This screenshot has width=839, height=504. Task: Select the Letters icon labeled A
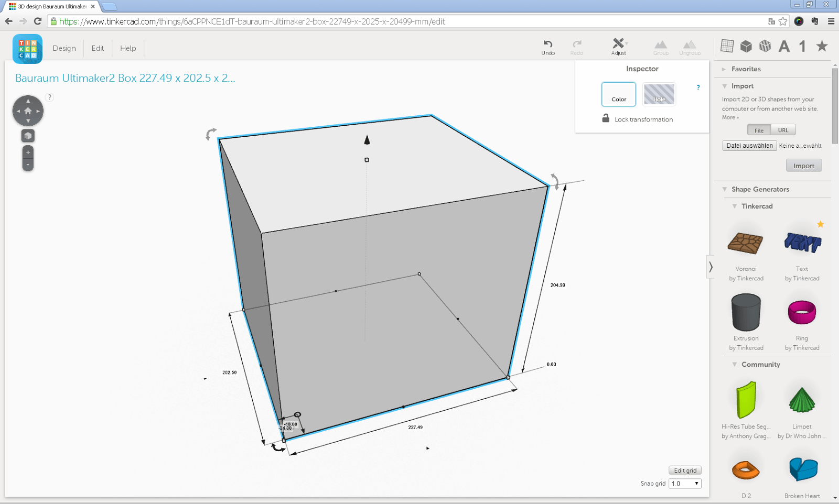[784, 46]
